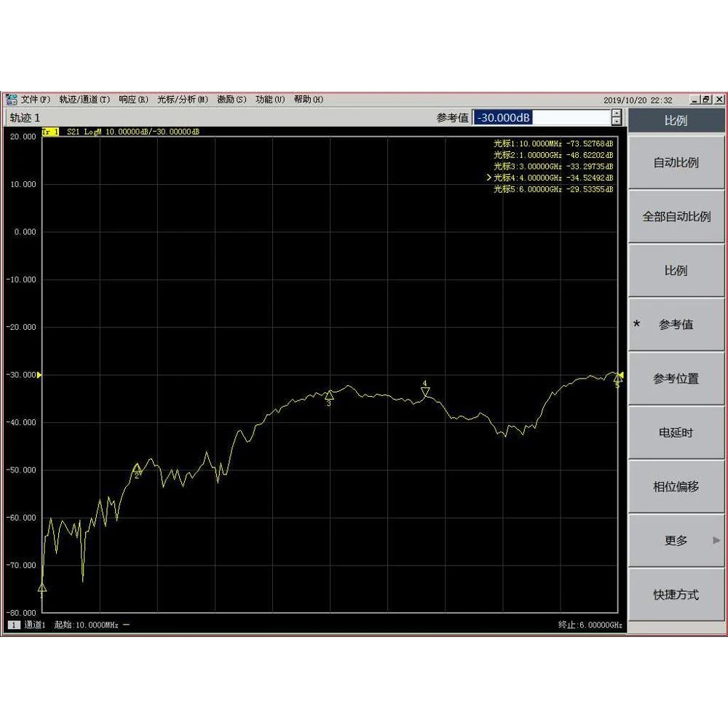Click marker 3 triangle on the trace
Image resolution: width=728 pixels, height=728 pixels.
click(329, 395)
